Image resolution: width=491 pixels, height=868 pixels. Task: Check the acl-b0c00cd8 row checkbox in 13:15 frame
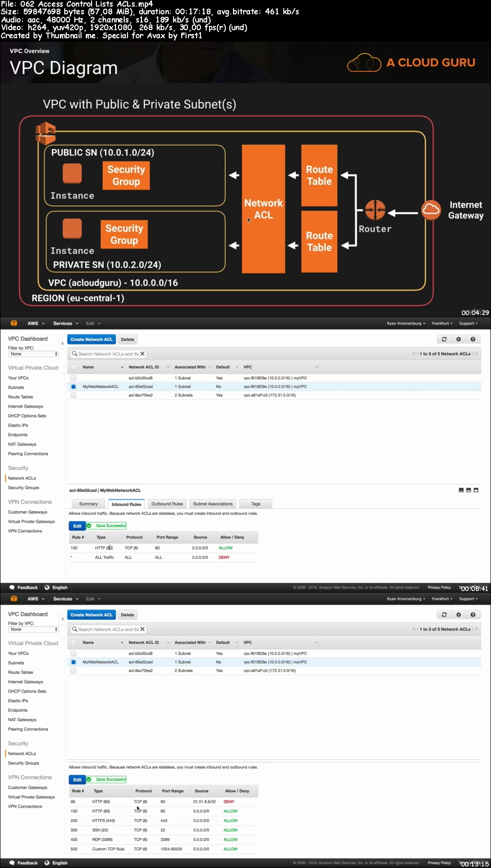pyautogui.click(x=73, y=653)
